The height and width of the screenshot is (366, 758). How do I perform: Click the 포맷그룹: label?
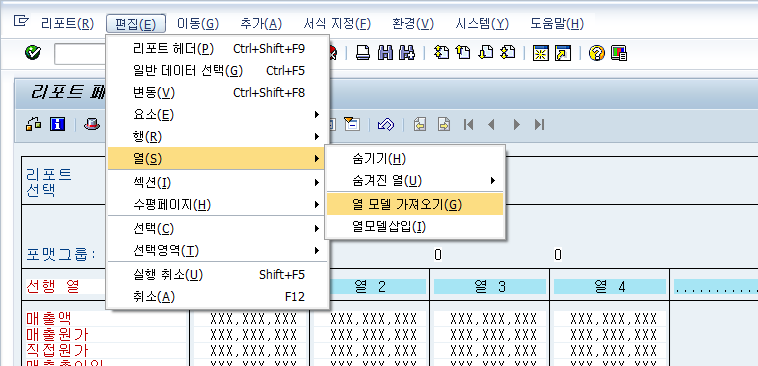61,254
